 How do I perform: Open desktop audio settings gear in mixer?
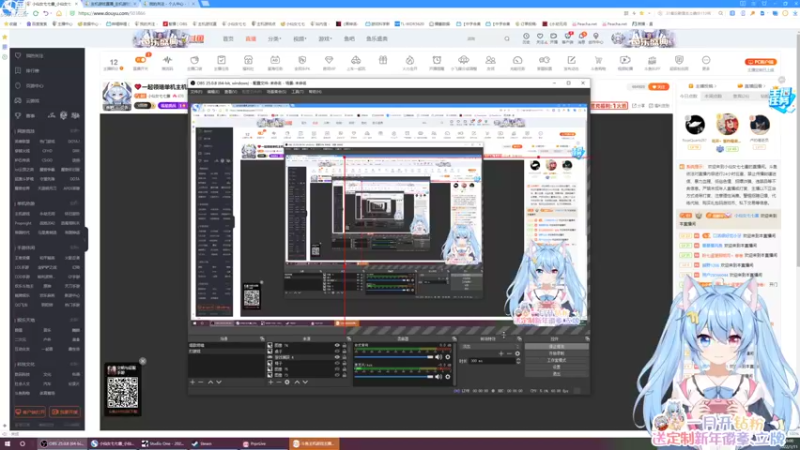[447, 357]
